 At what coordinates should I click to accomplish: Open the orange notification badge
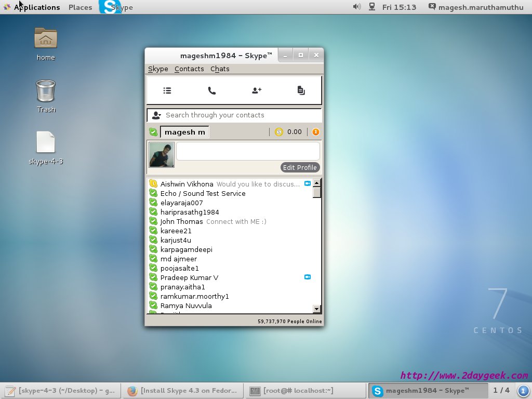tap(315, 132)
